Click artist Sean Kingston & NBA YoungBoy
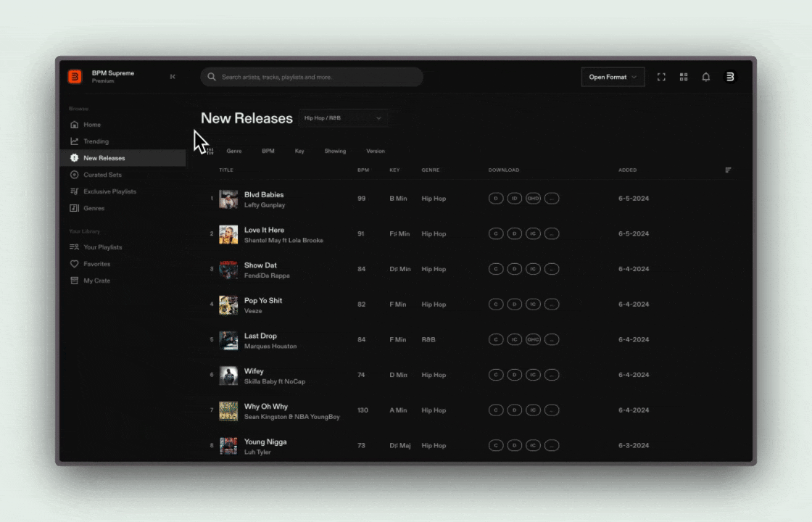 (292, 416)
